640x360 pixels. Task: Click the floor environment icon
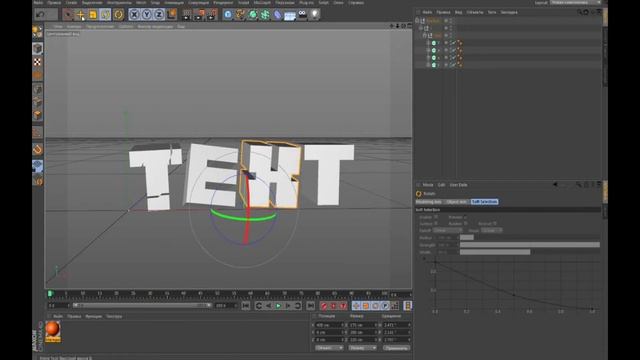pos(290,16)
